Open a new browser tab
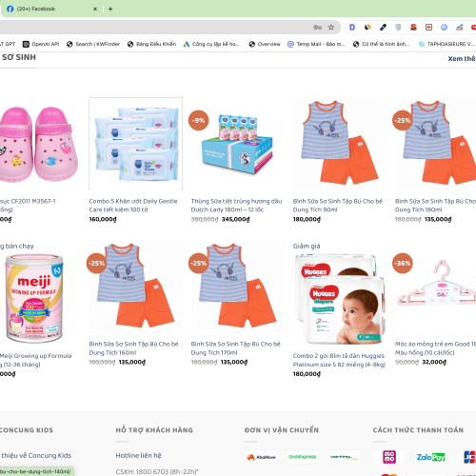The width and height of the screenshot is (476, 476). (110, 9)
